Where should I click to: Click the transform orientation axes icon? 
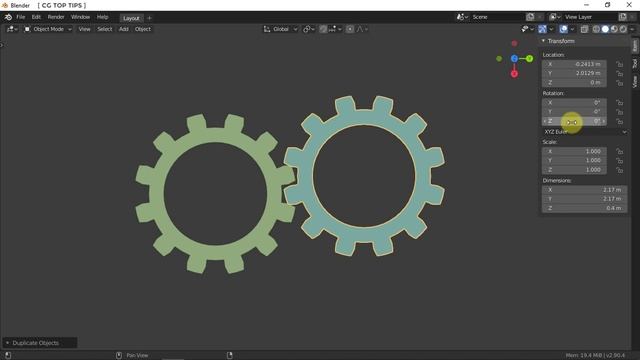coord(267,29)
